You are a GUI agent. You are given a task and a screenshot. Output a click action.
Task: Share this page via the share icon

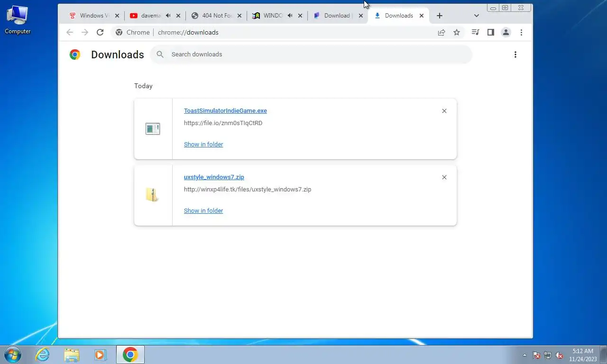pyautogui.click(x=441, y=32)
